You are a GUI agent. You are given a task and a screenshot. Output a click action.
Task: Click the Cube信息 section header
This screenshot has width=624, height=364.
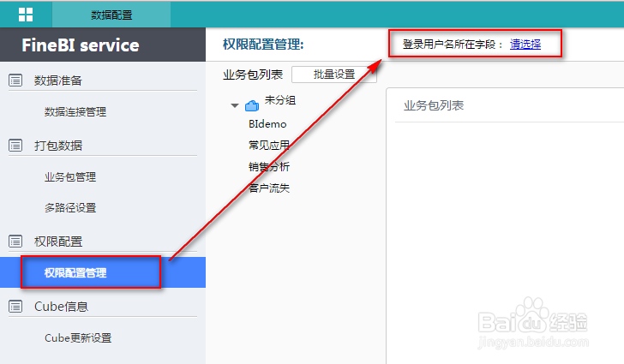click(61, 307)
